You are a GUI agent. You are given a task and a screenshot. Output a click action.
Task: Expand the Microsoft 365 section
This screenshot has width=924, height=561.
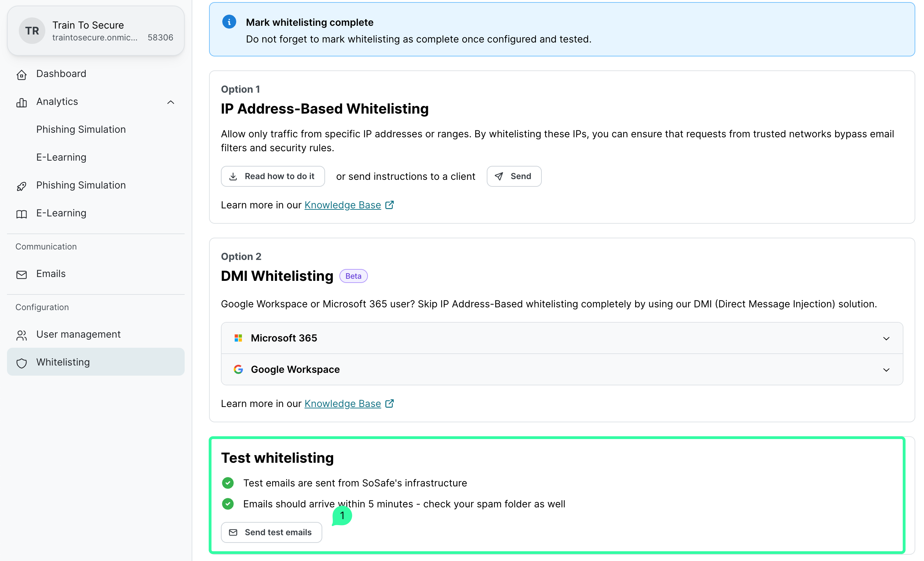click(x=886, y=338)
